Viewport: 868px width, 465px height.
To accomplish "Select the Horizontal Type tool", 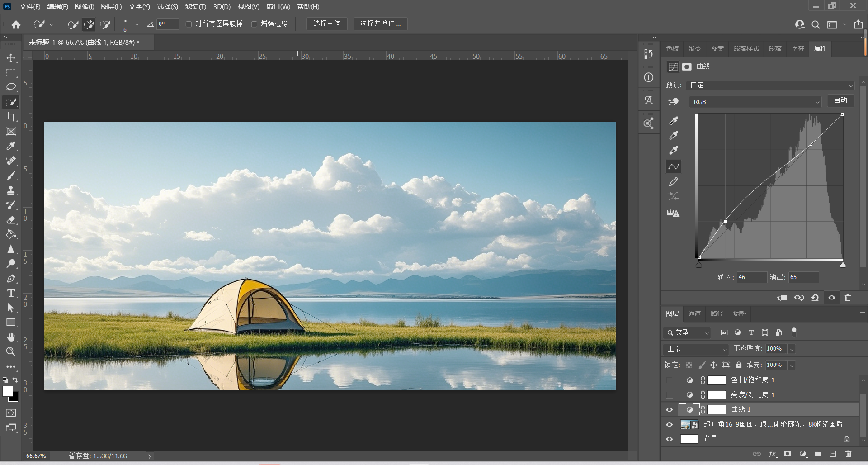I will [11, 293].
